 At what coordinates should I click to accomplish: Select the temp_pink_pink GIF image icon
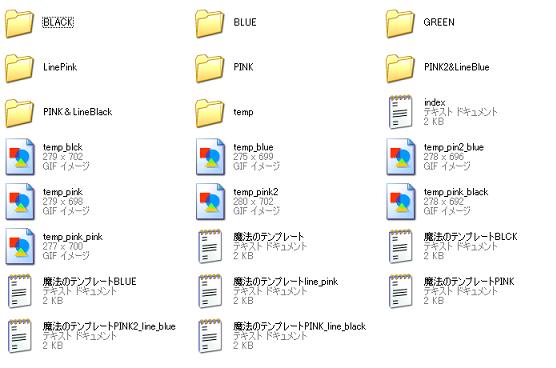(20, 246)
